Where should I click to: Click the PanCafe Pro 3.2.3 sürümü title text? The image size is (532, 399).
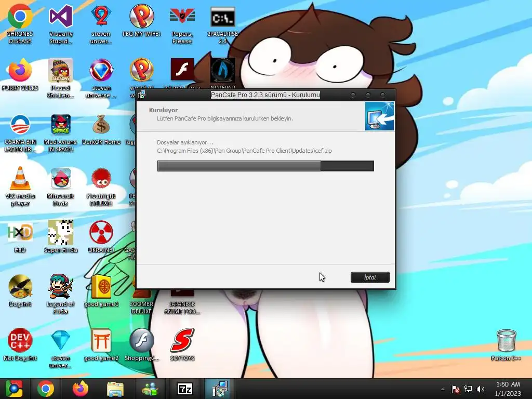(x=265, y=95)
